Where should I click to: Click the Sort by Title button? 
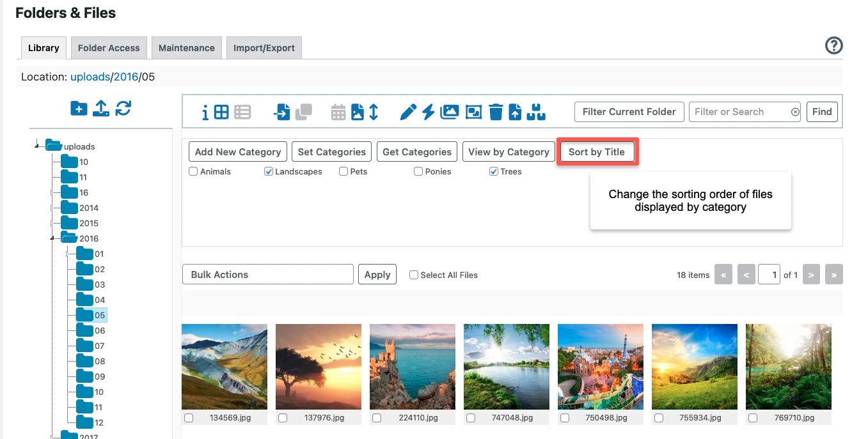(597, 151)
